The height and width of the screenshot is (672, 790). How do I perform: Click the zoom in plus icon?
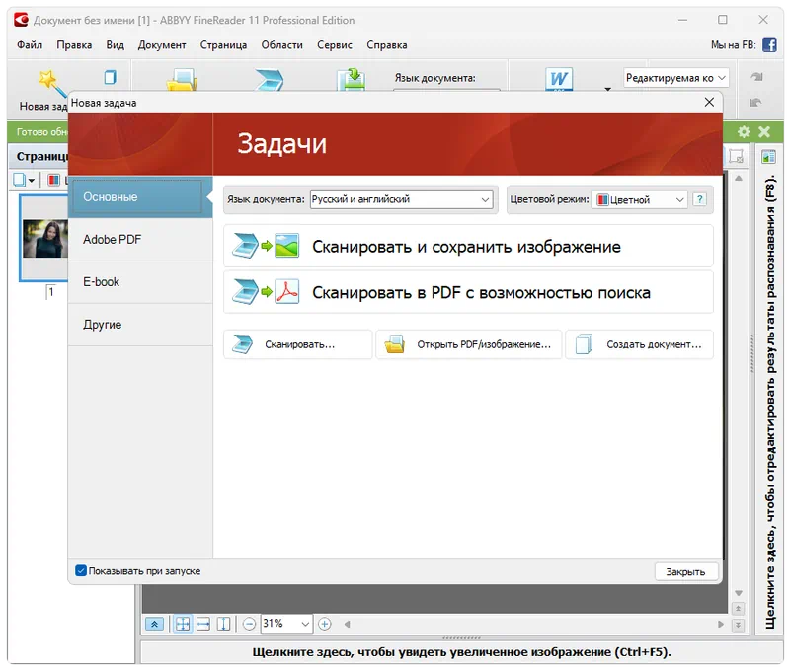(x=325, y=625)
